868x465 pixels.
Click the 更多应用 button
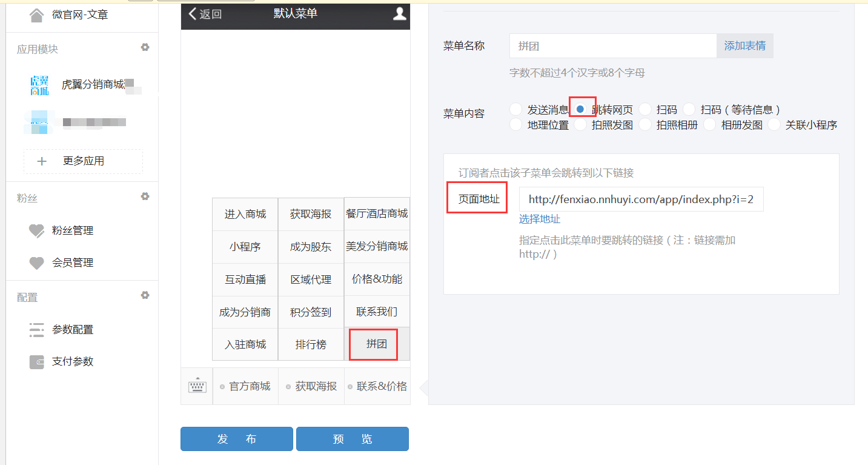pyautogui.click(x=84, y=161)
